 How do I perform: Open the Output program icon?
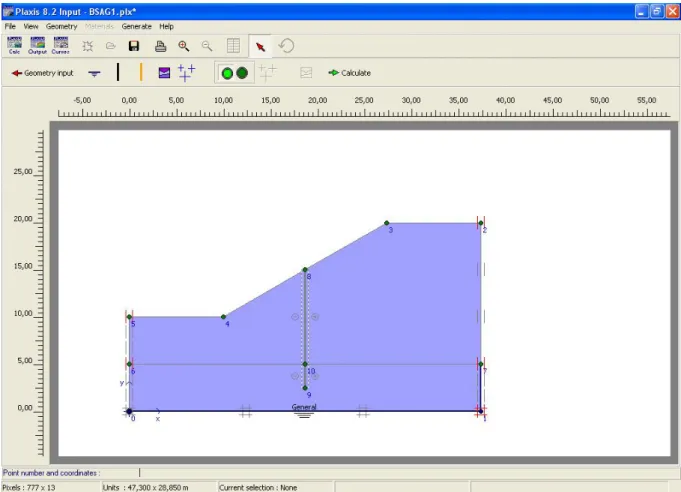coord(37,45)
